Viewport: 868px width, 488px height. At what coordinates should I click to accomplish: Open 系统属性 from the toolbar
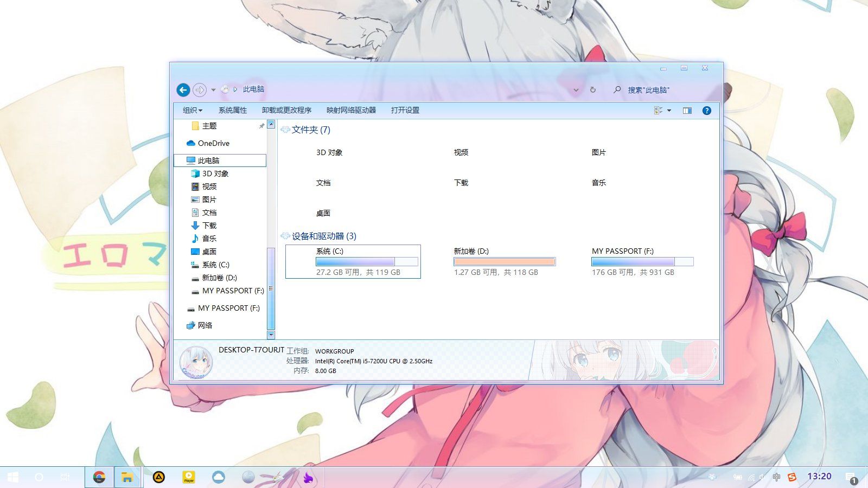pos(233,110)
